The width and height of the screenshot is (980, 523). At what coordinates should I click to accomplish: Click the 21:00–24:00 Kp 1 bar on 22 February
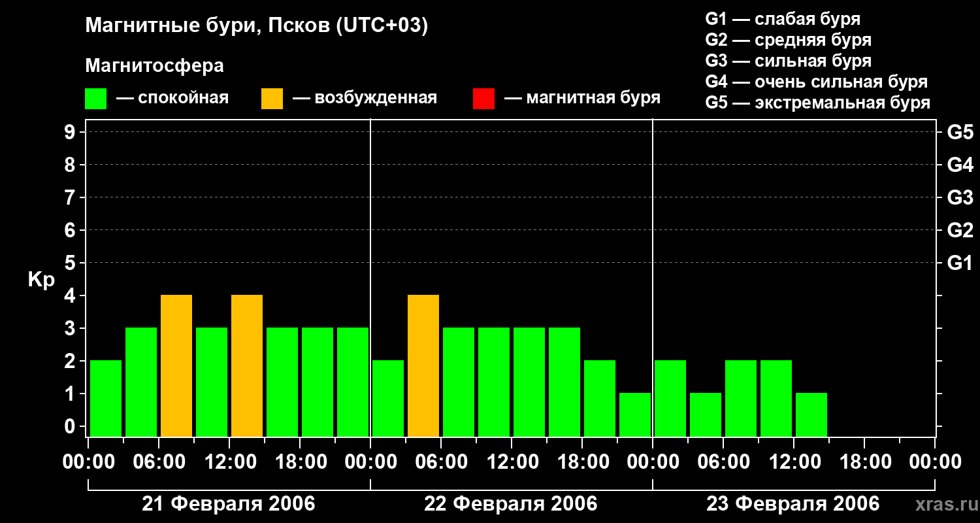(635, 414)
